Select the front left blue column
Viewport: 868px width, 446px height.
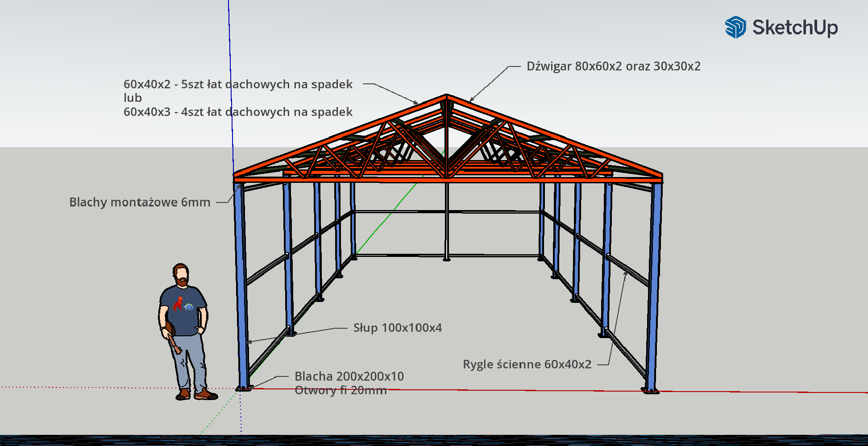coord(241,285)
